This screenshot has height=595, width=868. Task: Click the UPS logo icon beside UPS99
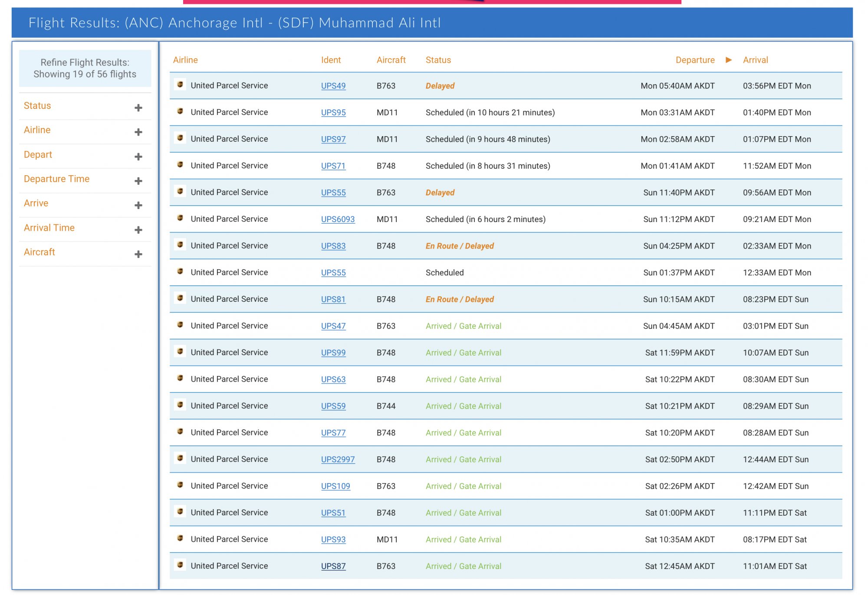click(x=180, y=351)
